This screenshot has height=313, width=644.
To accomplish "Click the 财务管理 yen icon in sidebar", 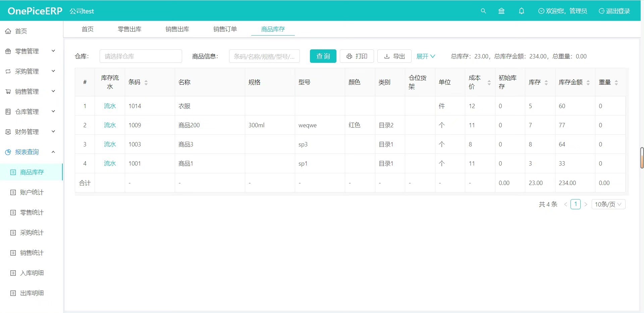I will coord(8,132).
